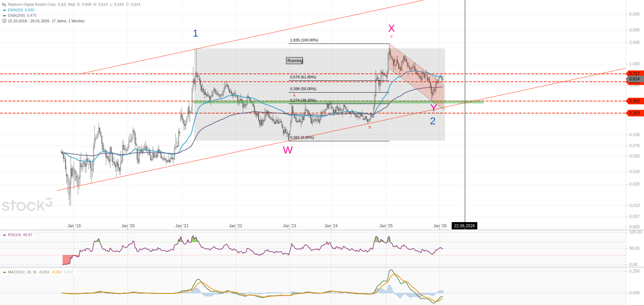Click the 22.06.2026 date marker on time axis
The height and width of the screenshot is (305, 644).
[464, 226]
